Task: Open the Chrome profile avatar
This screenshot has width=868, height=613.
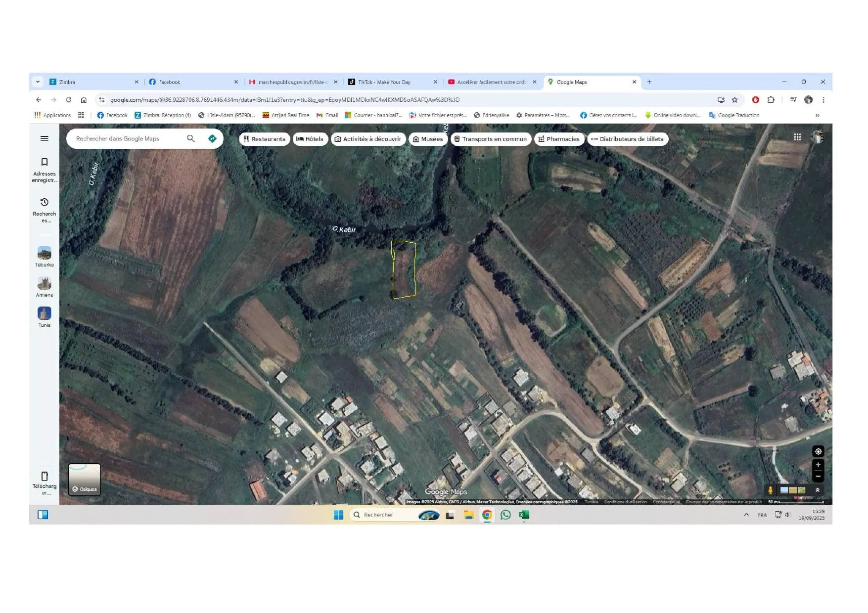Action: click(x=809, y=100)
